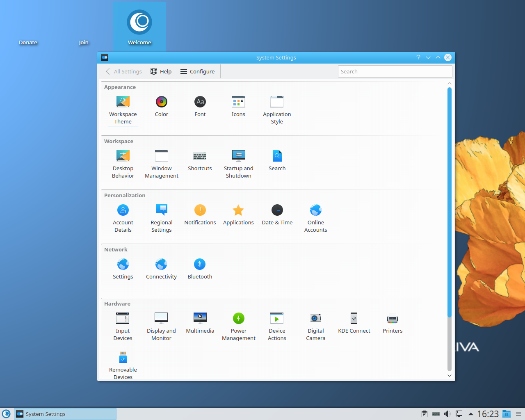Open the volume control in system tray
This screenshot has width=525, height=420.
click(x=447, y=414)
